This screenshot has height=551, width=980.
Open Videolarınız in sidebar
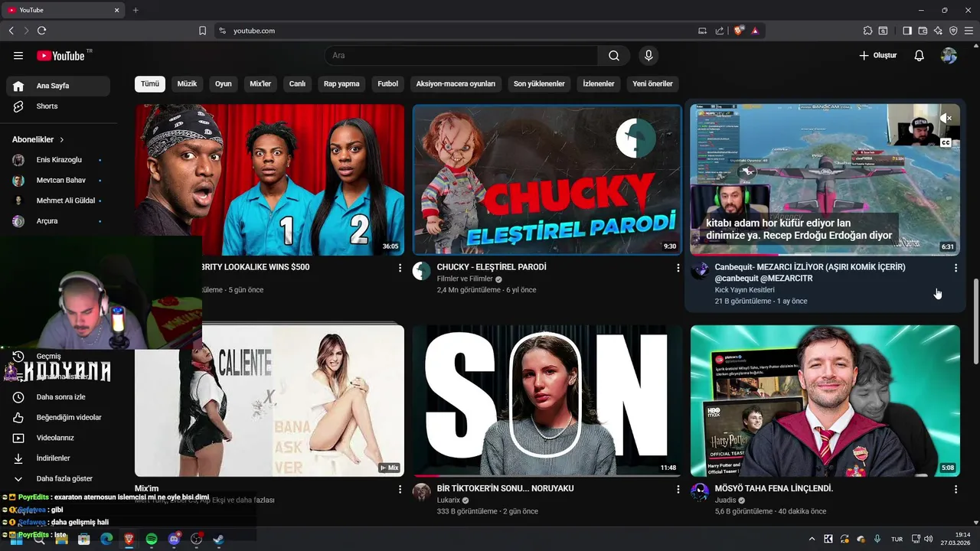[x=57, y=438]
